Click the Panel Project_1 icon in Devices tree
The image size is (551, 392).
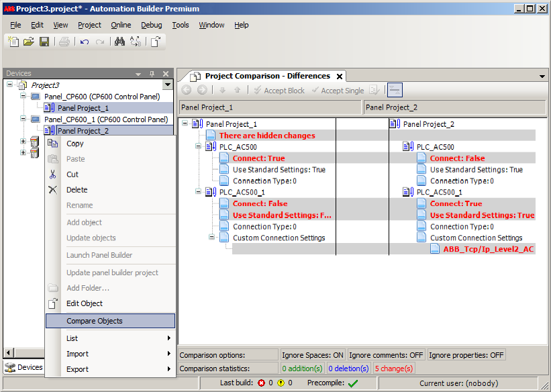[x=49, y=107]
